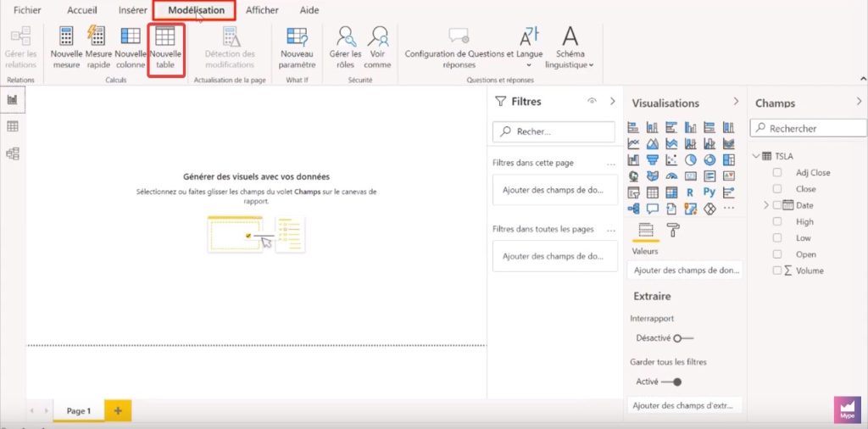Click the Mesure rapide lightning icon
This screenshot has height=429, width=868.
(97, 36)
